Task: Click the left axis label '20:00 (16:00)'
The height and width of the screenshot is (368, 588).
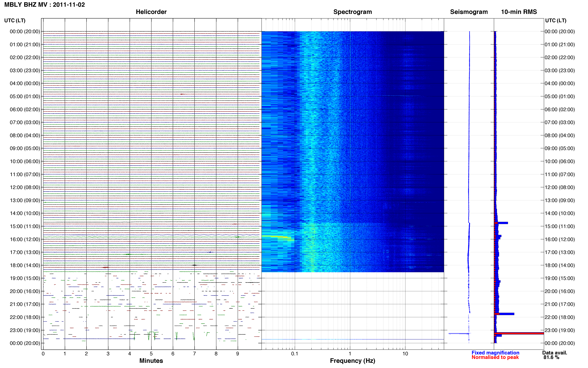Action: [x=25, y=291]
